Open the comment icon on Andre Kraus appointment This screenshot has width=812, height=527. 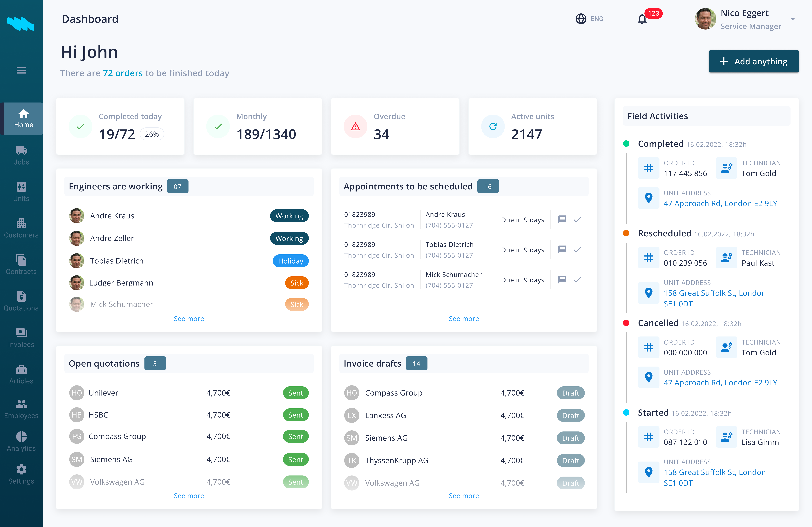(562, 219)
